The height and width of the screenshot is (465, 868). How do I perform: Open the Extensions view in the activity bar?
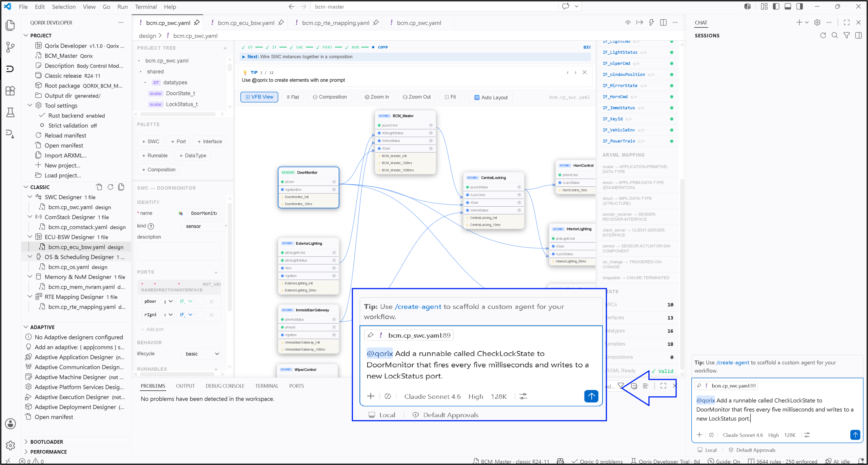tap(11, 91)
